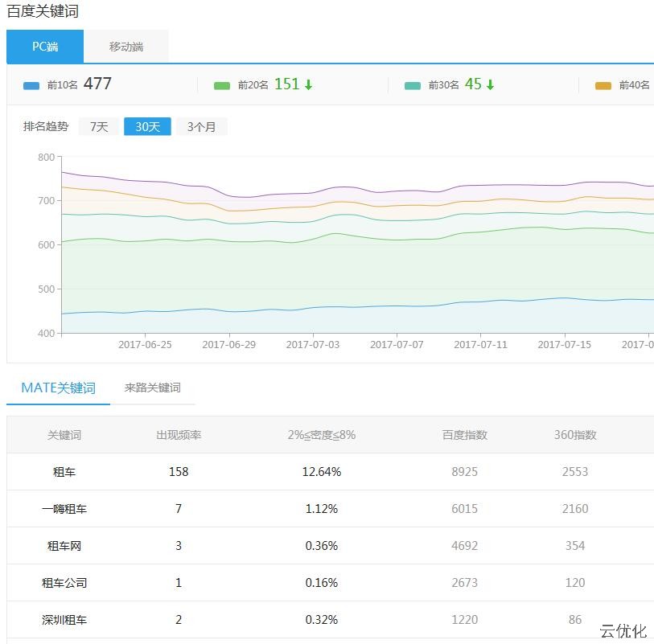The width and height of the screenshot is (654, 644).
Task: Click the orange 前40名 legend swatch
Action: (603, 85)
